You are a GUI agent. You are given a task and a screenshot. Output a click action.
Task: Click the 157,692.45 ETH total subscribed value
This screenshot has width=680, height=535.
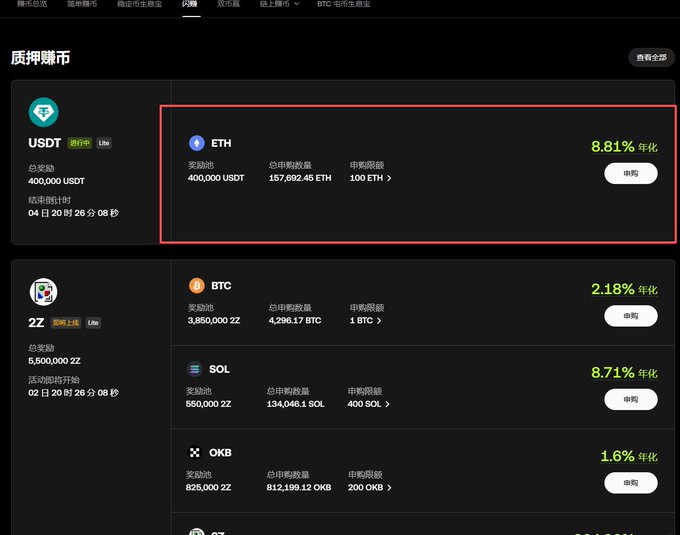pos(300,178)
